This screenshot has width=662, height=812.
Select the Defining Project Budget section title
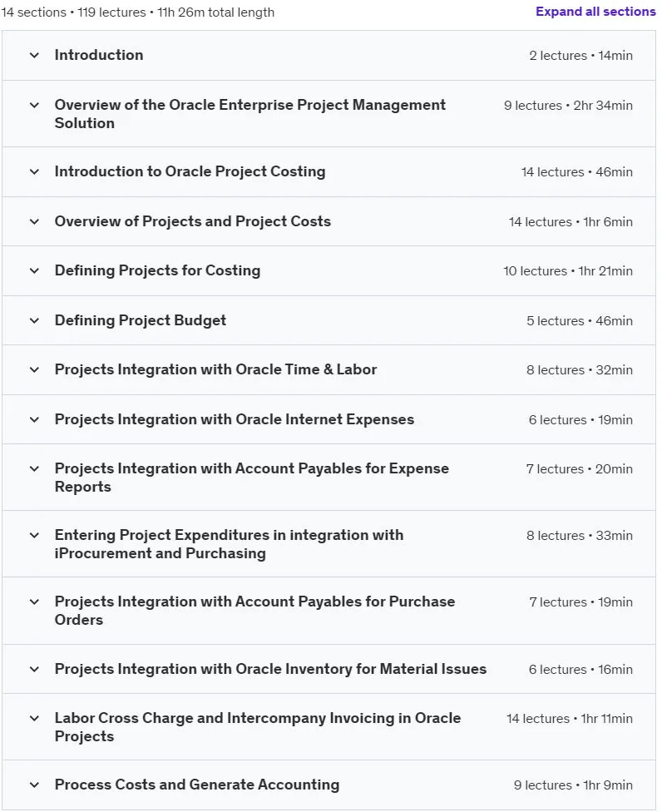pos(141,320)
